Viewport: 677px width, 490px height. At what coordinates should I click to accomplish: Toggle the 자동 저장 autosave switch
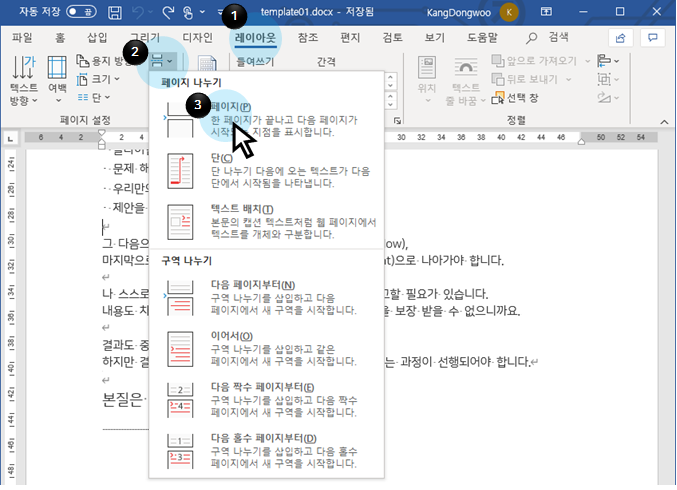(81, 12)
